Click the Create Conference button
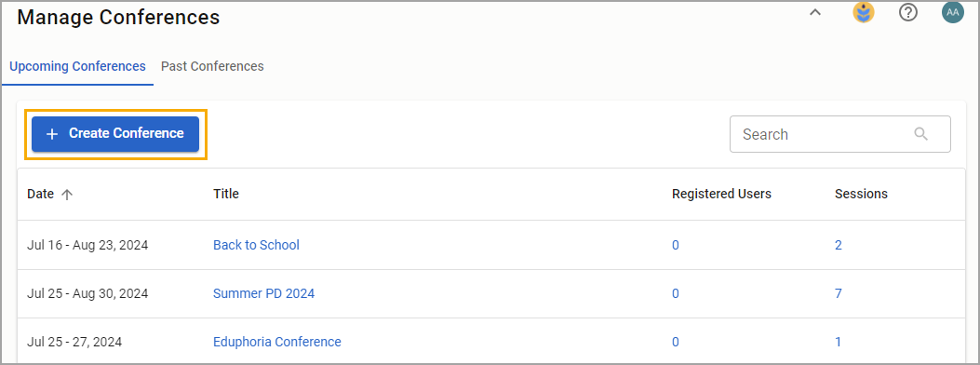980x365 pixels. [x=115, y=134]
